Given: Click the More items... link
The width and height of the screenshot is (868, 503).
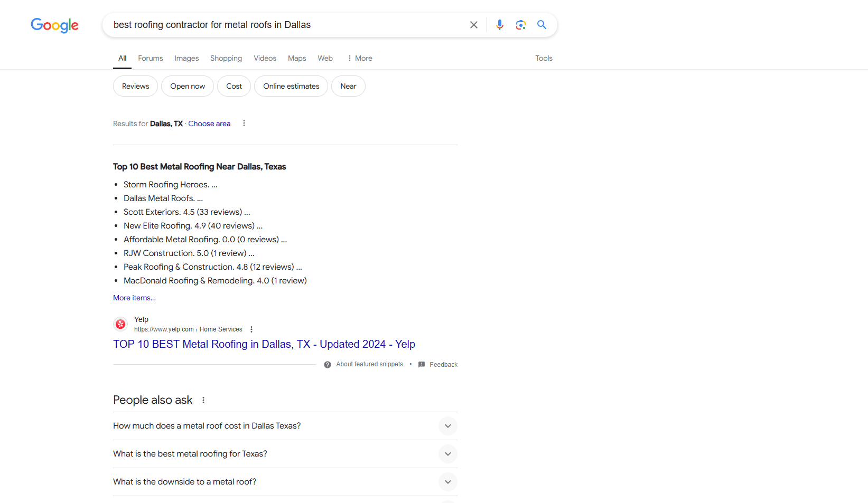Looking at the screenshot, I should coord(134,298).
